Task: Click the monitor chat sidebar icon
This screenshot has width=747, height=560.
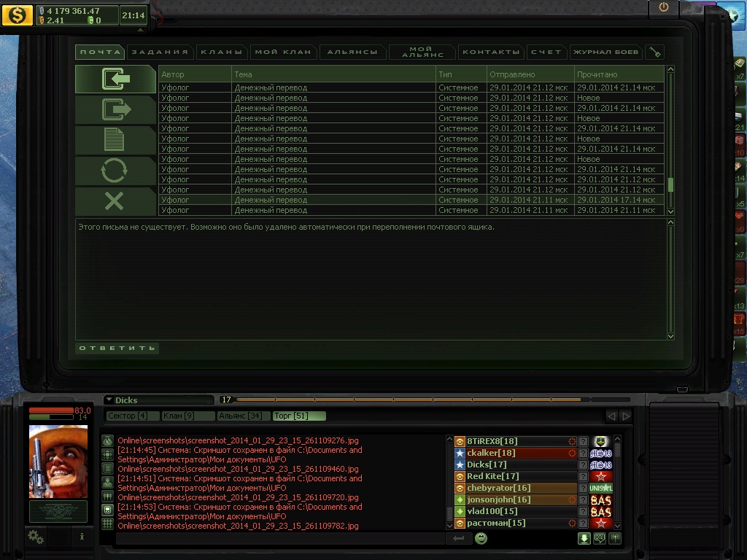Action: pyautogui.click(x=108, y=510)
